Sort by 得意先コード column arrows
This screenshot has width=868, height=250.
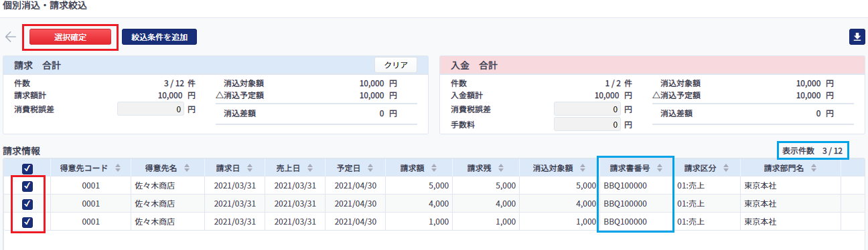tap(118, 168)
